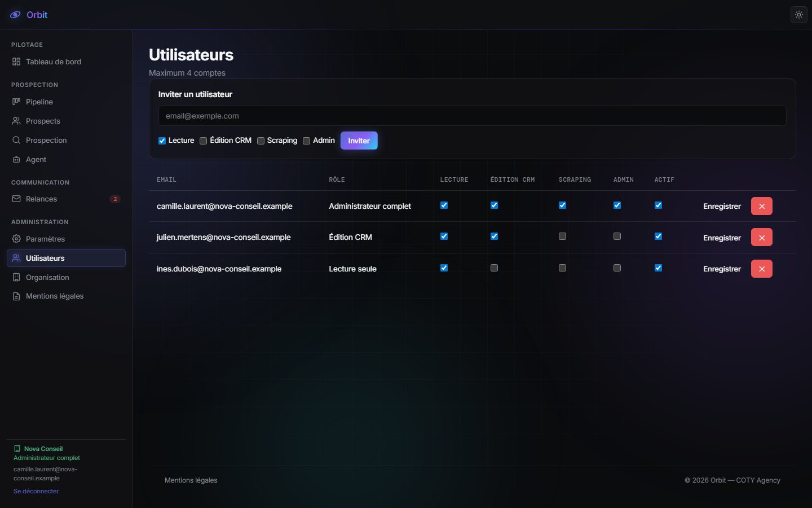Image resolution: width=812 pixels, height=508 pixels.
Task: Check Admin in the invite form
Action: click(x=307, y=141)
